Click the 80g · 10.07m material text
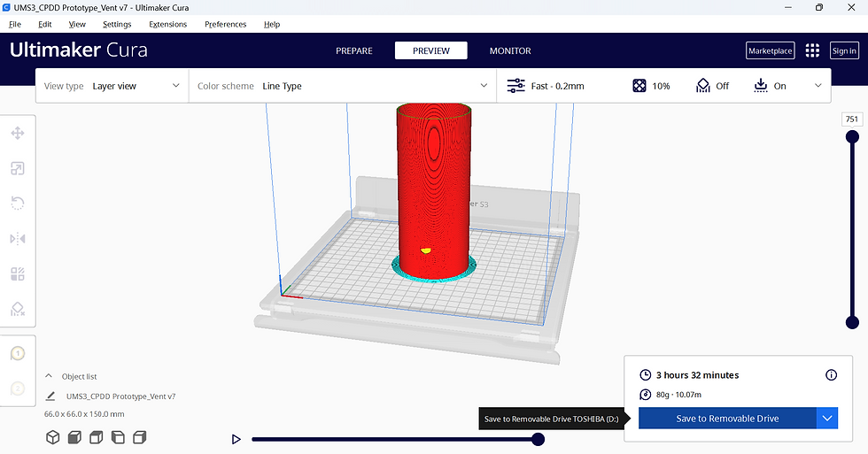 pyautogui.click(x=678, y=395)
